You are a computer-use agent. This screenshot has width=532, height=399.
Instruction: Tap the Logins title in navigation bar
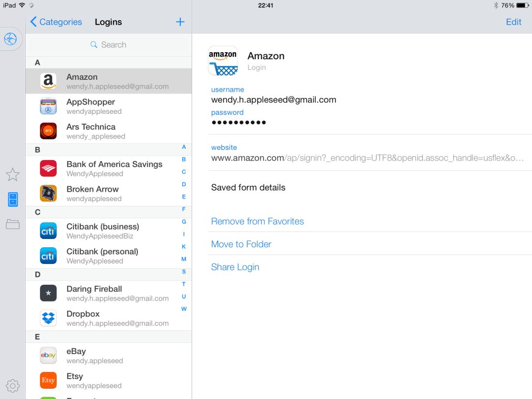108,22
